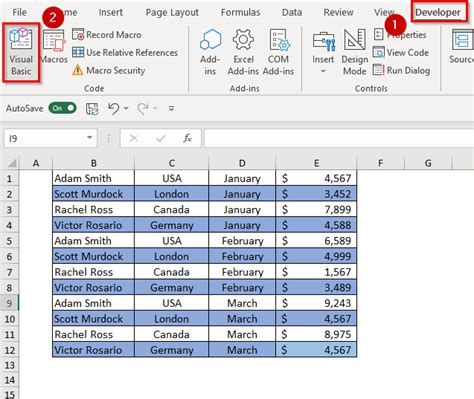
Task: Select the 4,999 amount cell
Action: click(x=316, y=256)
